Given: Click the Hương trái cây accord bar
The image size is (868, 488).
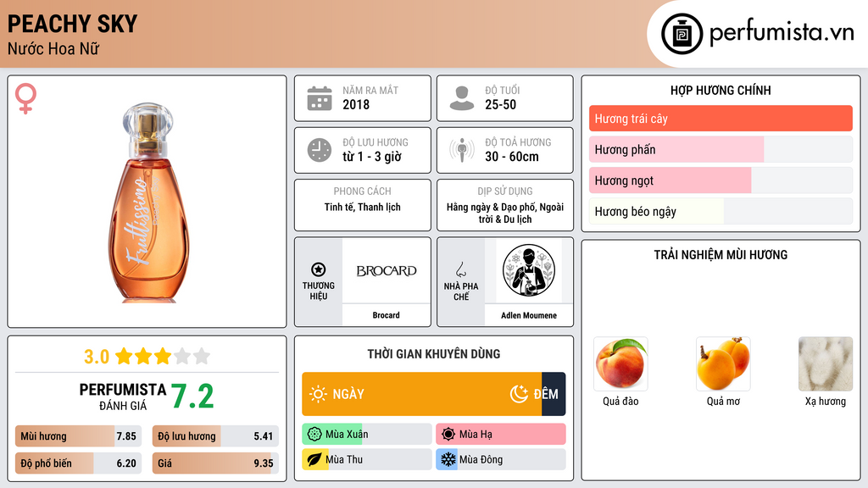Looking at the screenshot, I should 721,119.
